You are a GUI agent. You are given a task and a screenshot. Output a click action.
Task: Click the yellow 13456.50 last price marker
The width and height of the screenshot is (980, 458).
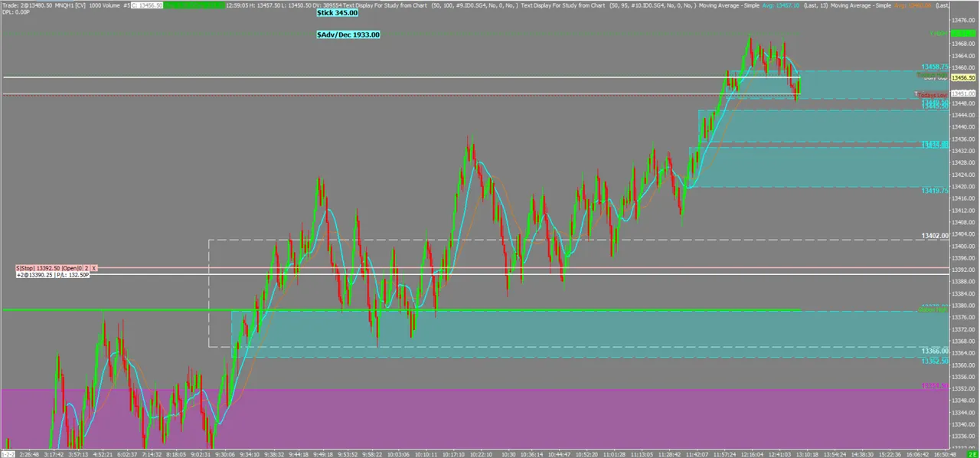click(963, 78)
